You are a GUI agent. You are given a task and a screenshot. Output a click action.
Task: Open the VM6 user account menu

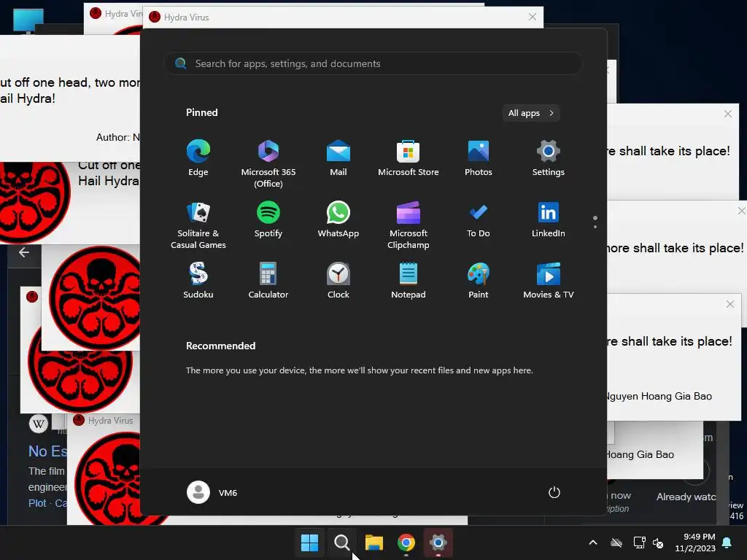[x=212, y=492]
